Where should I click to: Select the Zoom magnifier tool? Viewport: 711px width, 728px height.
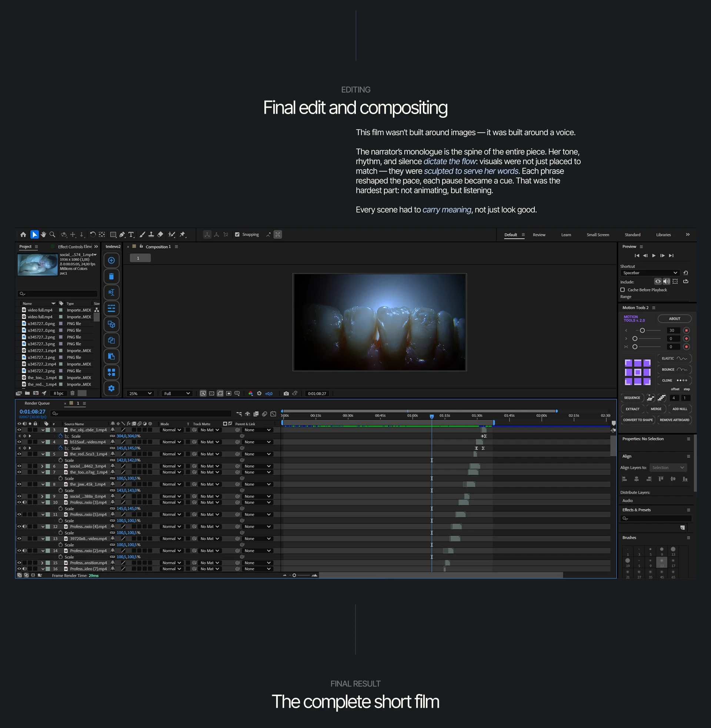point(52,234)
